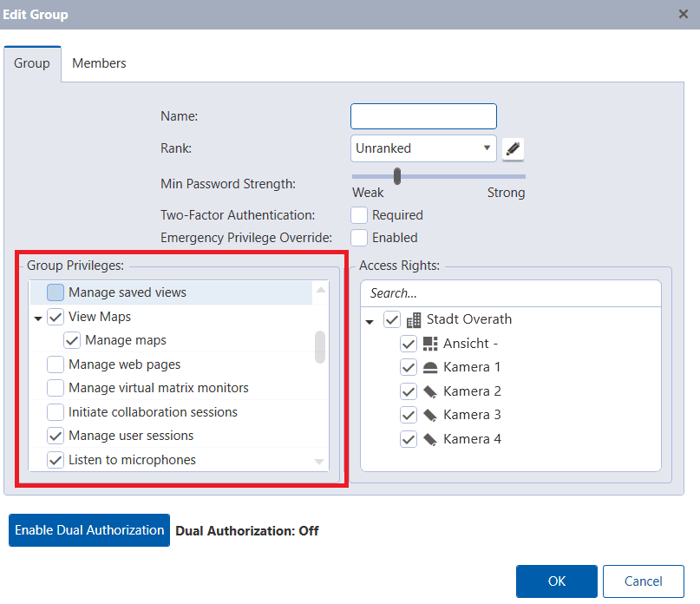Viewport: 700px width, 604px height.
Task: Click the Kamera 4 camera icon
Action: coord(430,439)
